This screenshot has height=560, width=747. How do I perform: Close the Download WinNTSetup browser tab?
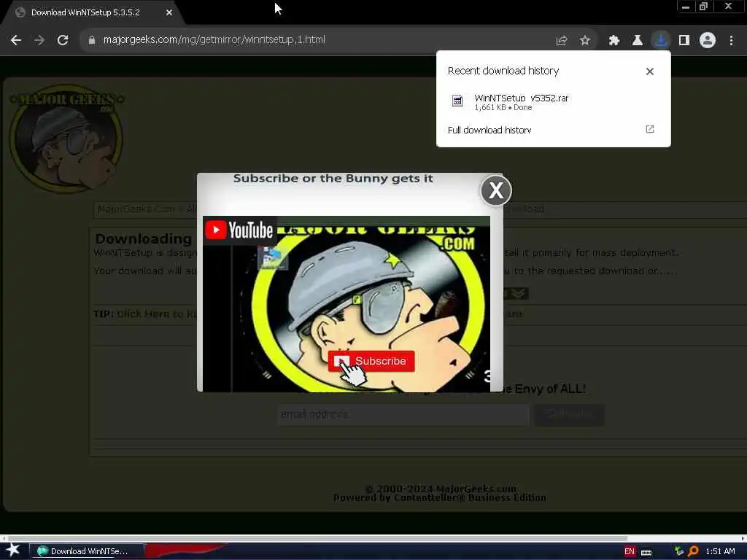click(x=169, y=12)
